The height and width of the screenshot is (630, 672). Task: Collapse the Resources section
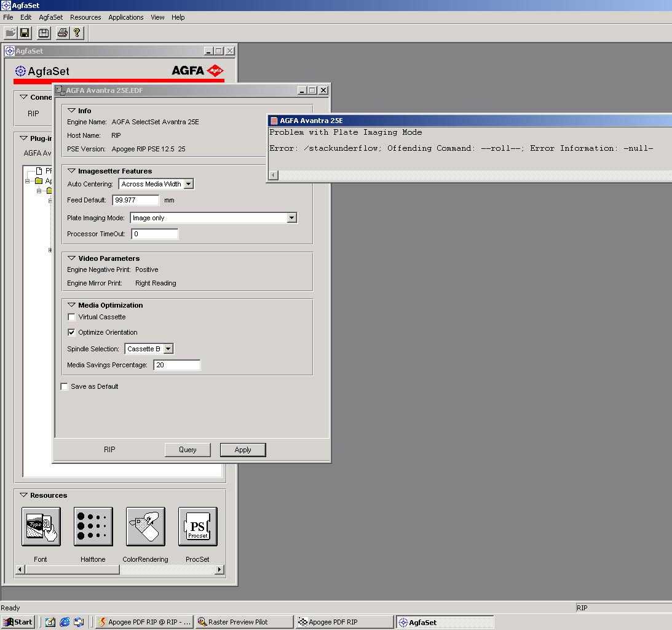(x=23, y=495)
